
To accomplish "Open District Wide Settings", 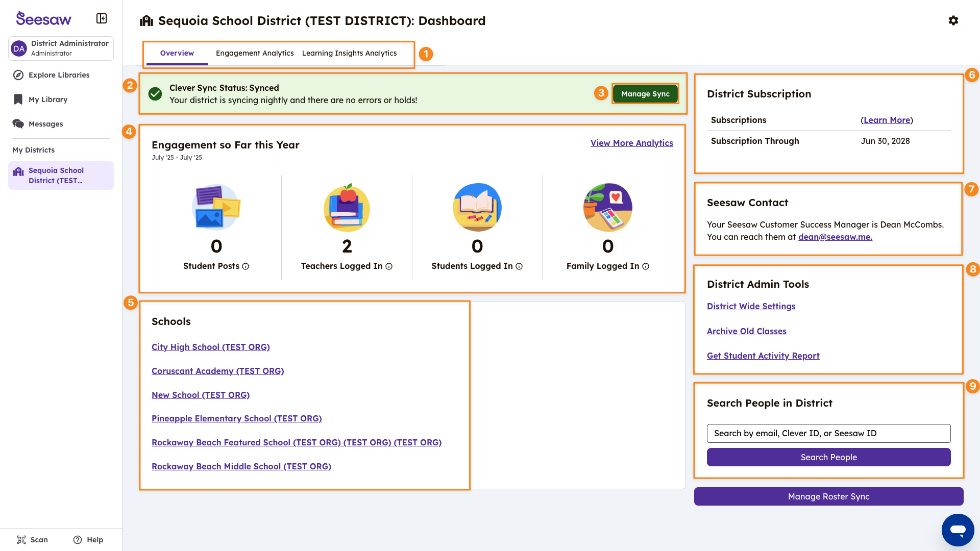I will click(x=751, y=306).
